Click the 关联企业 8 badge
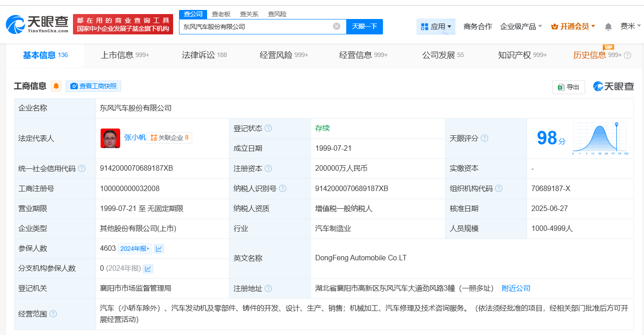The height and width of the screenshot is (335, 644). pyautogui.click(x=169, y=138)
